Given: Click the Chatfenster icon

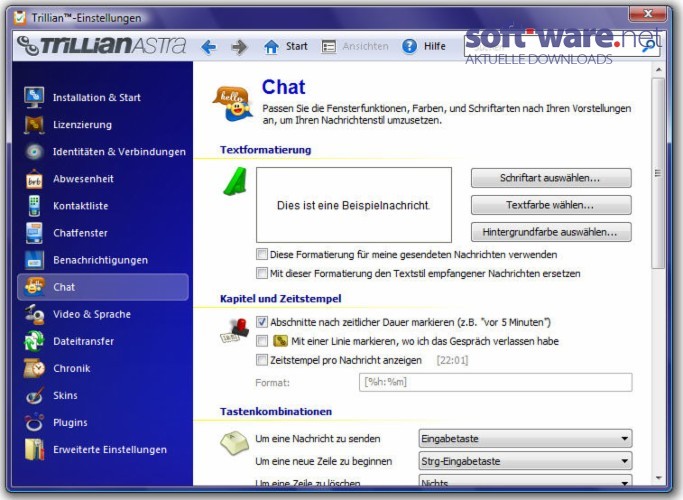Looking at the screenshot, I should tap(34, 233).
